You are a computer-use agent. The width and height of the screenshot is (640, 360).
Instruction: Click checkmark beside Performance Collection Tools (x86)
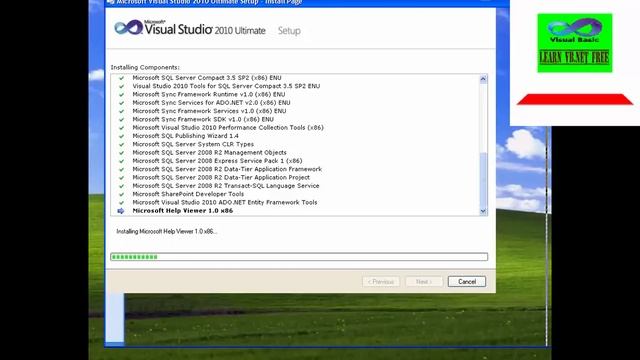pos(121,128)
